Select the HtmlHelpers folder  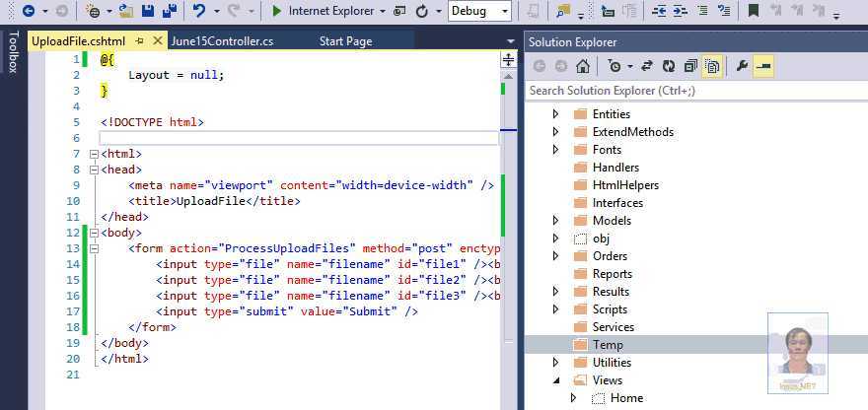(625, 185)
